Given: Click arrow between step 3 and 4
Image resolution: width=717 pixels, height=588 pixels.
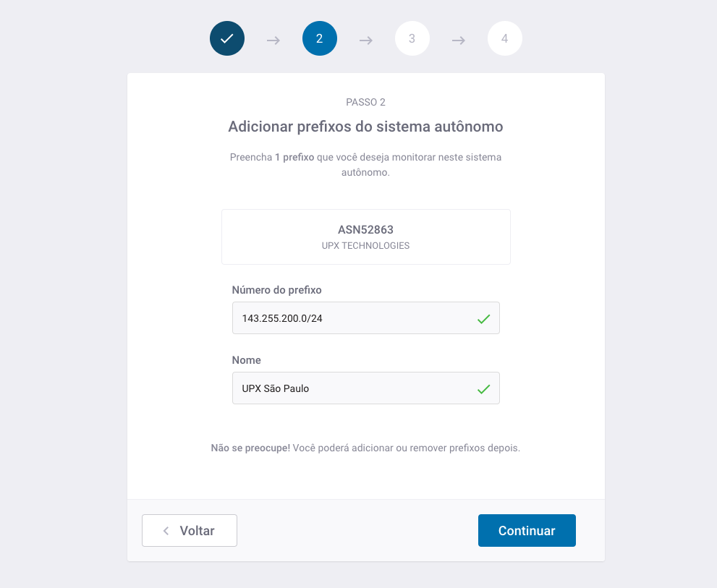Looking at the screenshot, I should 459,41.
